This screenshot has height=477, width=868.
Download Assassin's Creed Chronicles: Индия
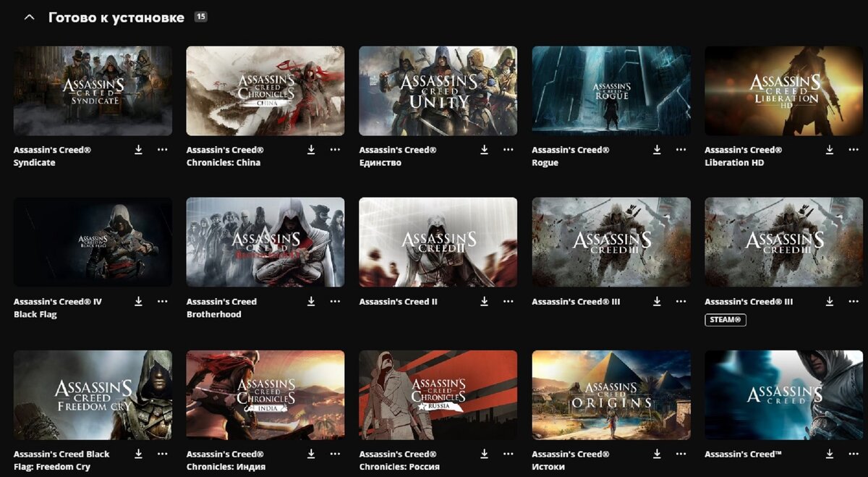click(x=311, y=454)
